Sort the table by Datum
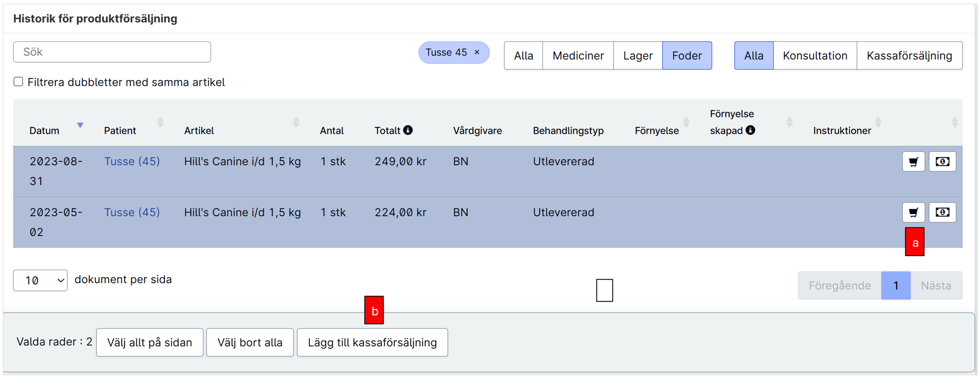The width and height of the screenshot is (980, 378). click(80, 125)
